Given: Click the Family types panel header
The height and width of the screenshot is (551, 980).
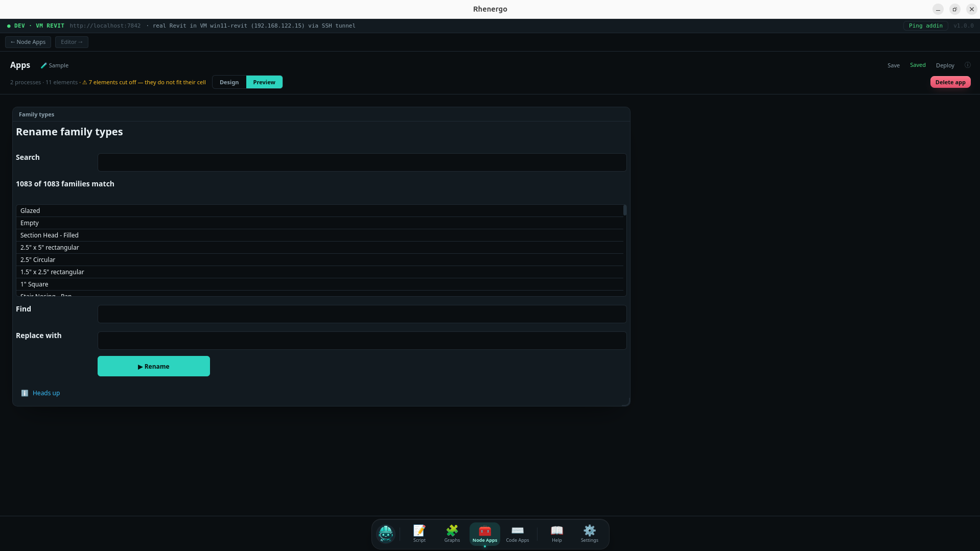Looking at the screenshot, I should (x=321, y=114).
